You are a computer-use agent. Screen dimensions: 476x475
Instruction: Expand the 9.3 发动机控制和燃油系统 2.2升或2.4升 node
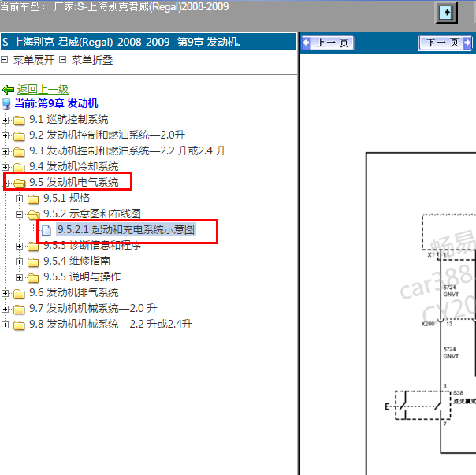[5, 151]
